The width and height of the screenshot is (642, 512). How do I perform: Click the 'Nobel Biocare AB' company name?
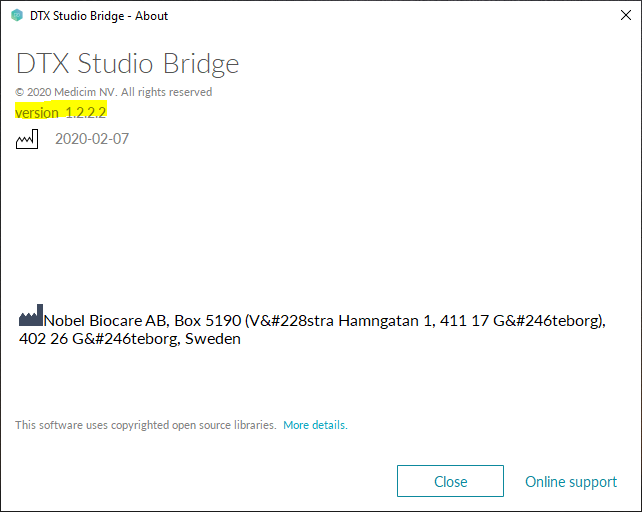pyautogui.click(x=105, y=321)
